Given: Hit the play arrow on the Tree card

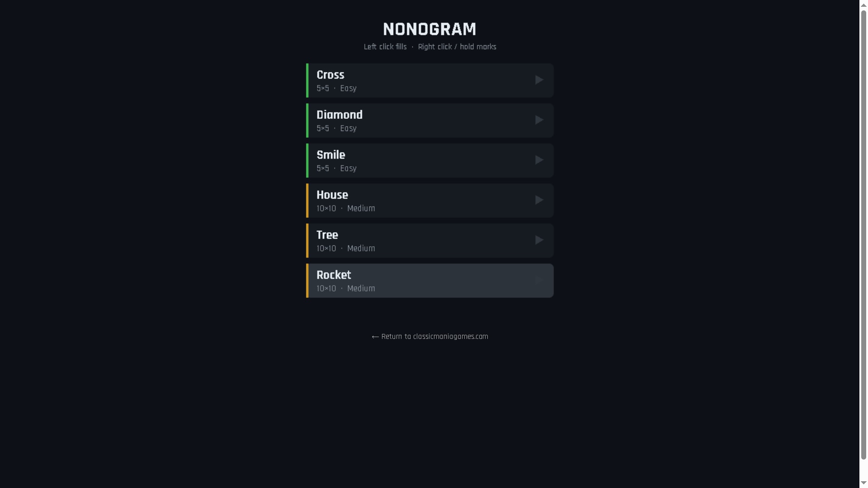Looking at the screenshot, I should pos(539,240).
